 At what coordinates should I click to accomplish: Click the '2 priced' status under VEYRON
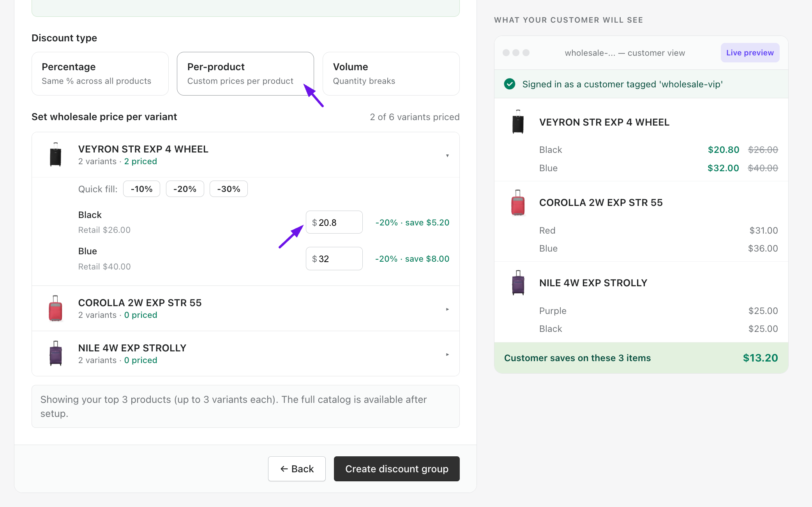tap(141, 161)
